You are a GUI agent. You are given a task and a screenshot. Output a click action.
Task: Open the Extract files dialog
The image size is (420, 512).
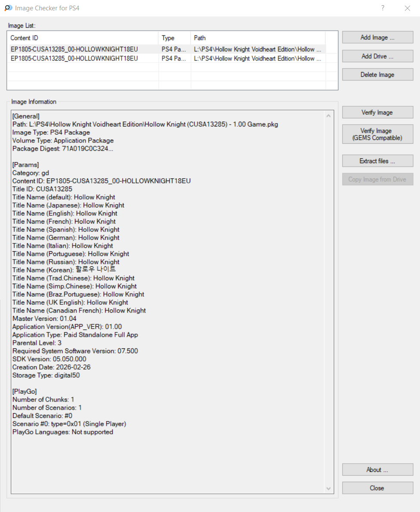(x=378, y=161)
